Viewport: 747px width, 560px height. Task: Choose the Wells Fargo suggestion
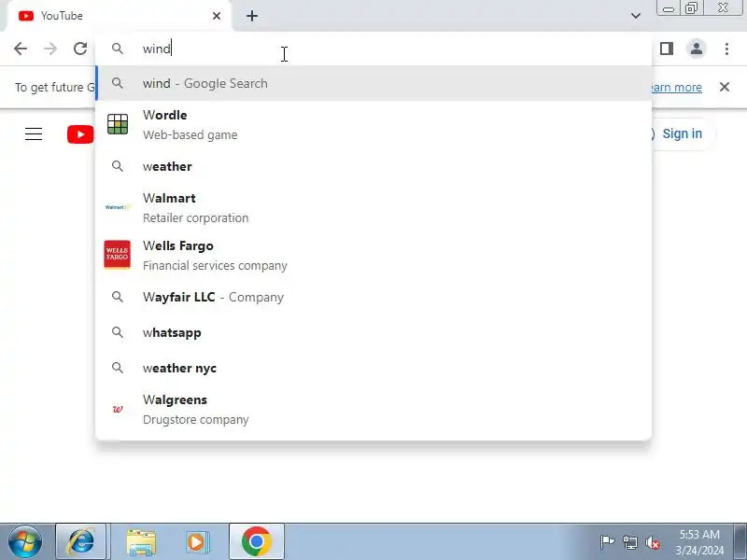pos(373,255)
